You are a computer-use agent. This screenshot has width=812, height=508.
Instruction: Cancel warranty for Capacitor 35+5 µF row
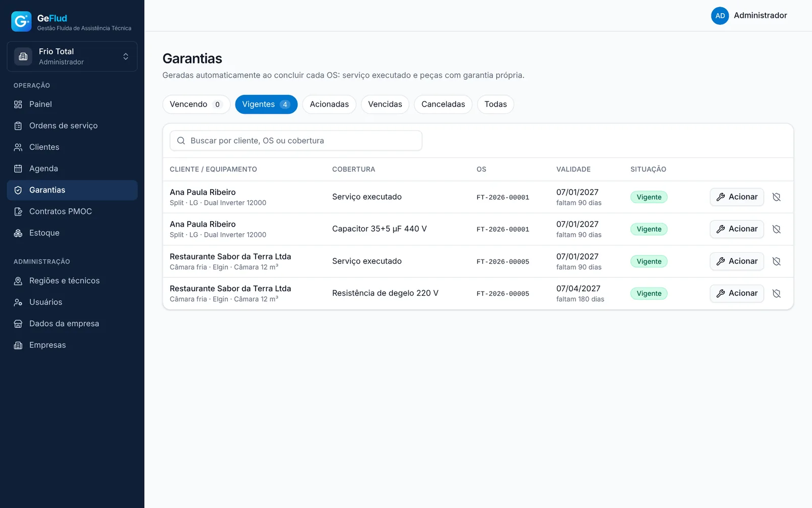[776, 229]
